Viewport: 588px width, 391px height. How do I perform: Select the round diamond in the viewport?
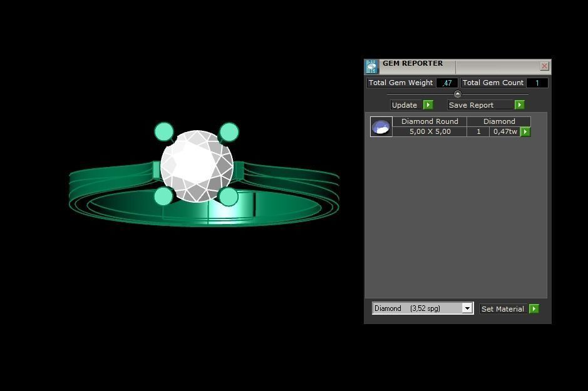click(197, 166)
